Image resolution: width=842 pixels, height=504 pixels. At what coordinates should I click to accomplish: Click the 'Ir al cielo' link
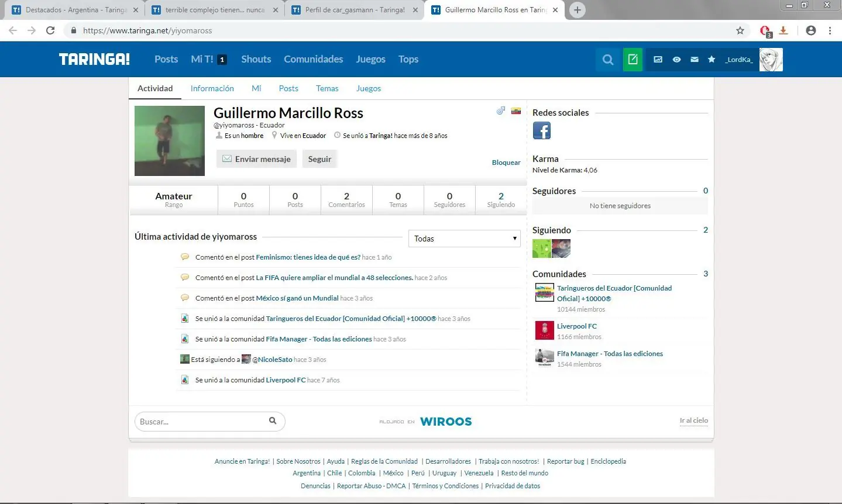tap(693, 420)
